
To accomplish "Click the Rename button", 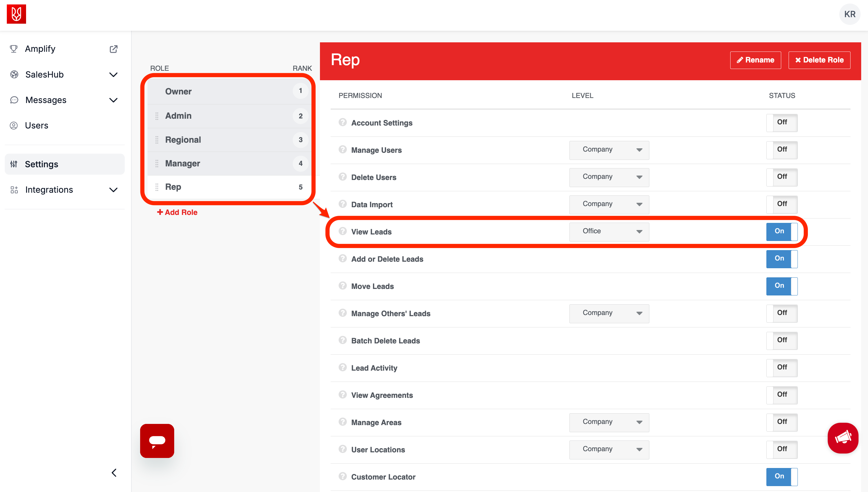I will click(x=755, y=60).
